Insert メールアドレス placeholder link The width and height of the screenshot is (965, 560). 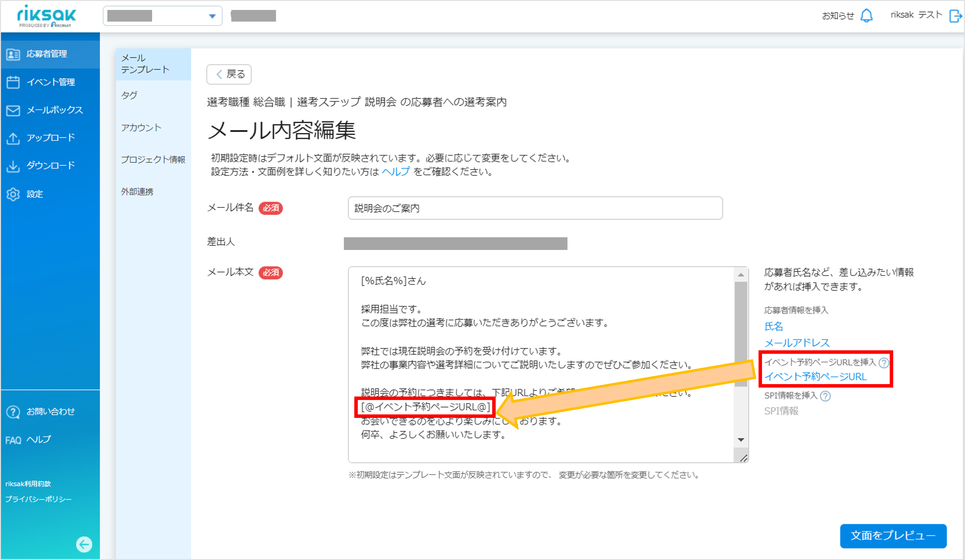[797, 343]
